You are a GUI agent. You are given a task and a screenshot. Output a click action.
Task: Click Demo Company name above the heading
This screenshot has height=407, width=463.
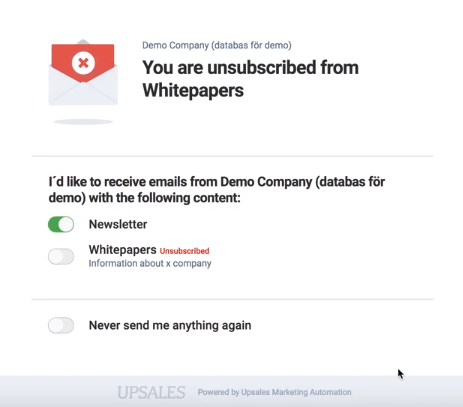[x=217, y=45]
